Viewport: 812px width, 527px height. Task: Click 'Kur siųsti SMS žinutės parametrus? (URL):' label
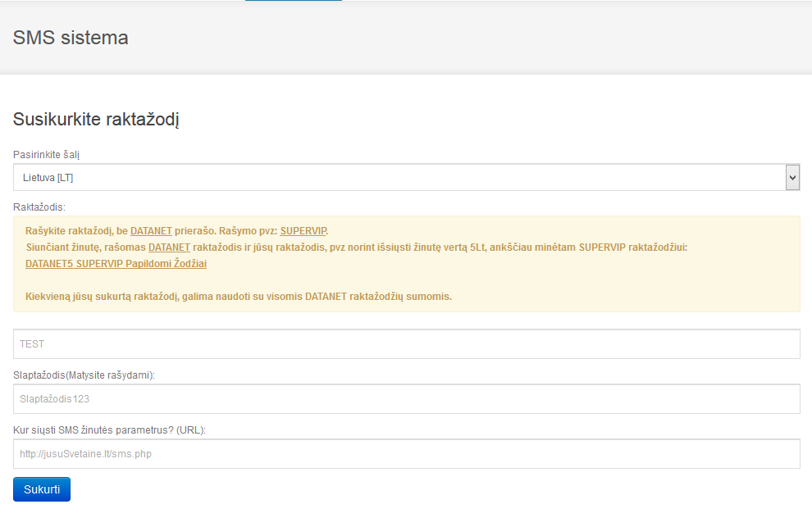[109, 429]
